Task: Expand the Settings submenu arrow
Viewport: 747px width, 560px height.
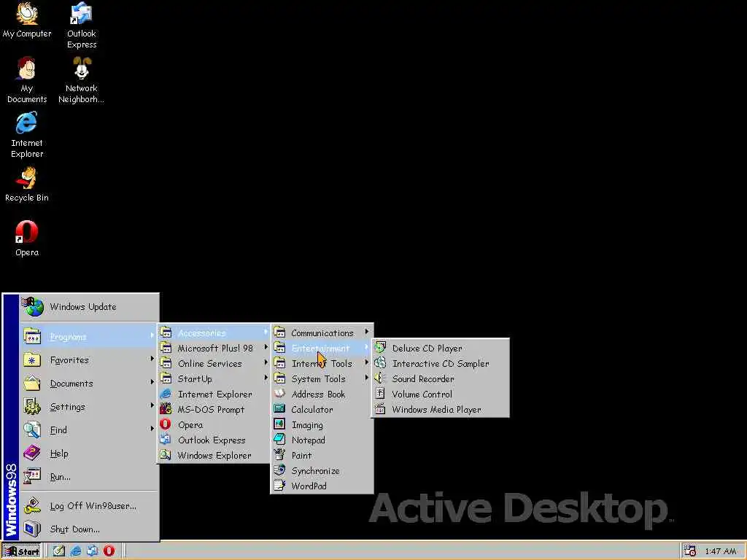Action: tap(152, 405)
